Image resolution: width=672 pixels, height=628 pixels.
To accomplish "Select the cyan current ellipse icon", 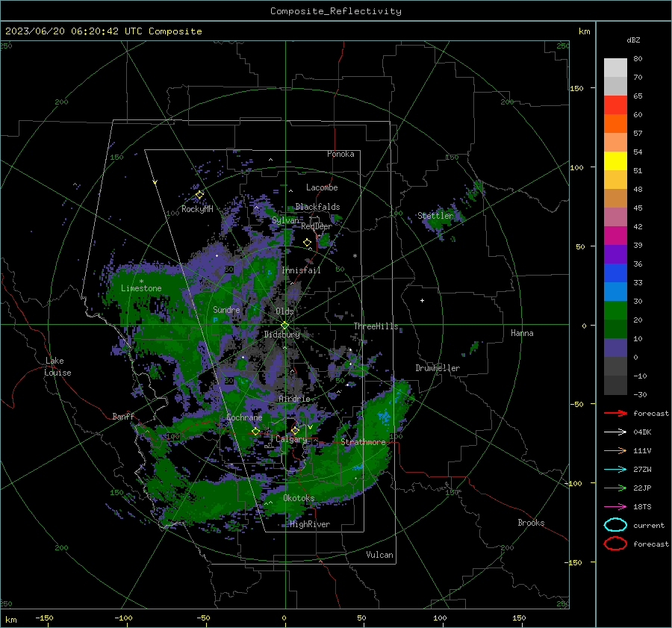I will click(615, 525).
